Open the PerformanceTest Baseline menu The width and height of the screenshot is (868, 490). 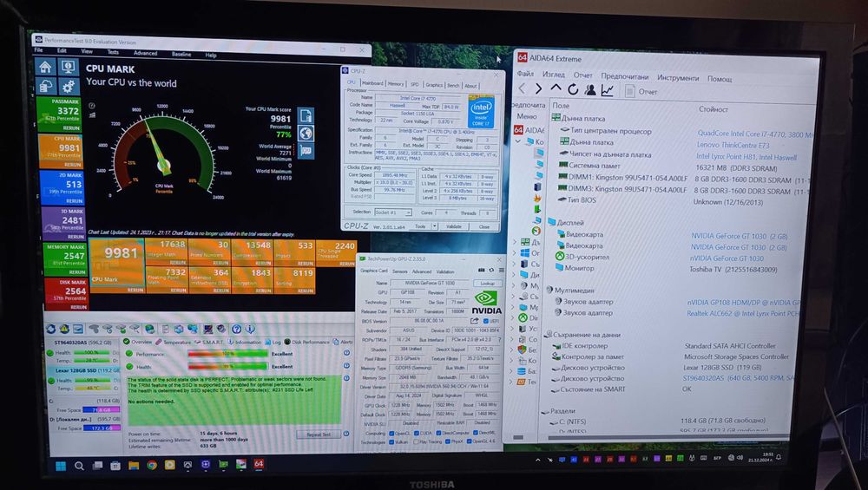click(x=181, y=54)
